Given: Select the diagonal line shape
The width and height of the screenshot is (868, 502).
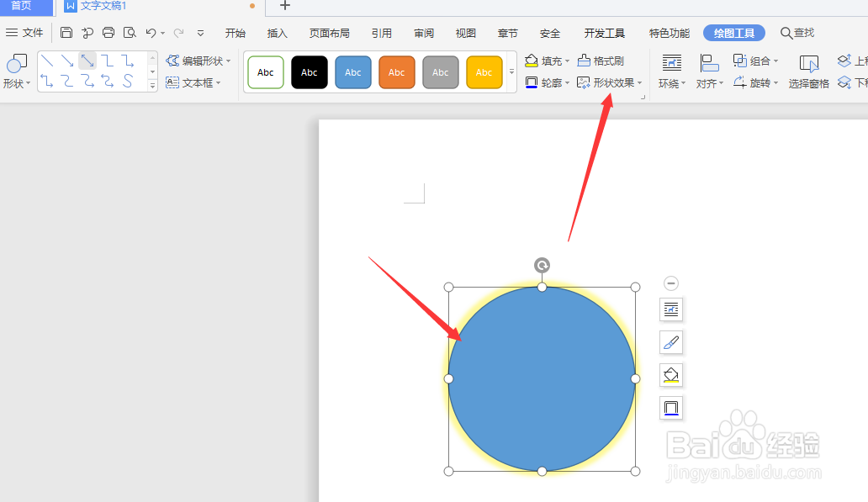Looking at the screenshot, I should [x=47, y=61].
